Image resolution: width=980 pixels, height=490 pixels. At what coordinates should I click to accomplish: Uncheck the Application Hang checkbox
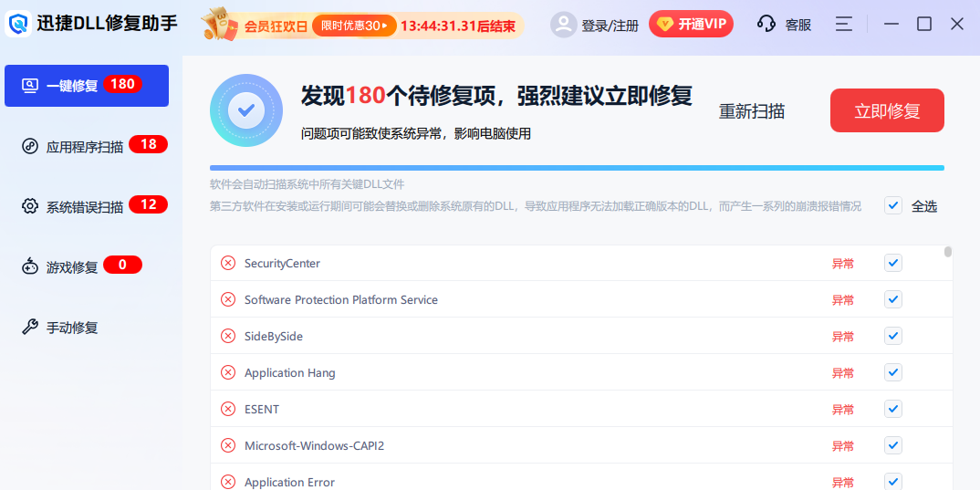(893, 373)
